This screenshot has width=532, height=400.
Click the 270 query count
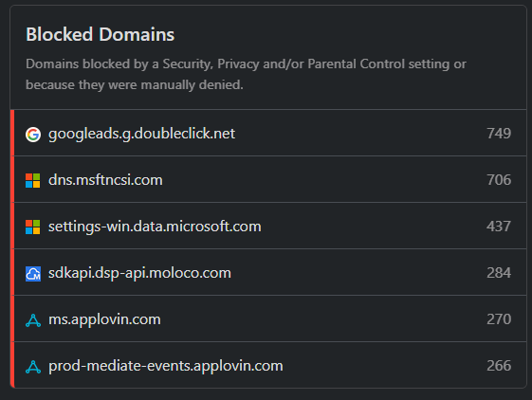coord(499,319)
